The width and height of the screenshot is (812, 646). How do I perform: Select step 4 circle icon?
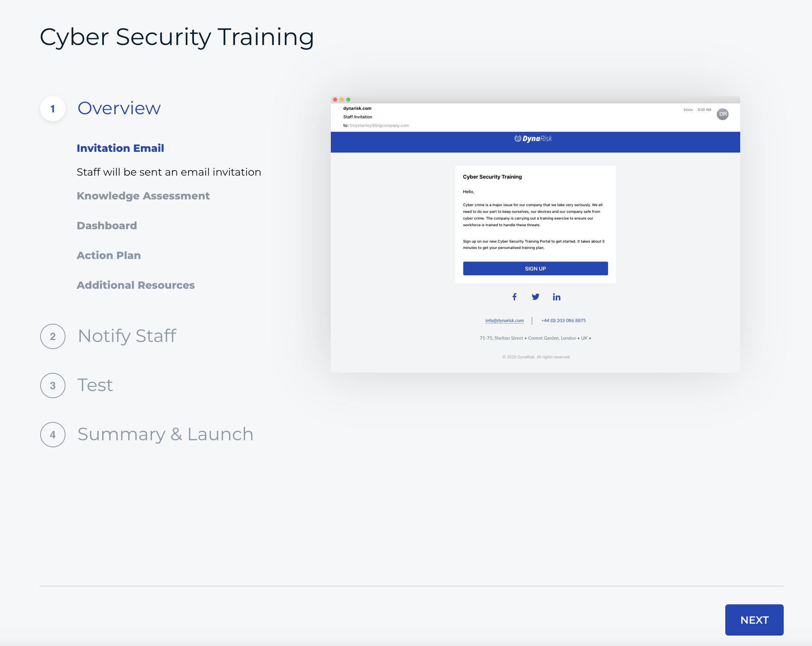point(53,435)
